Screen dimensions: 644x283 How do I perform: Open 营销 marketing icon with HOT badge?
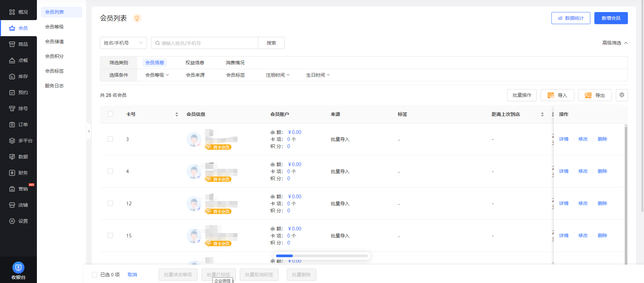(x=12, y=189)
